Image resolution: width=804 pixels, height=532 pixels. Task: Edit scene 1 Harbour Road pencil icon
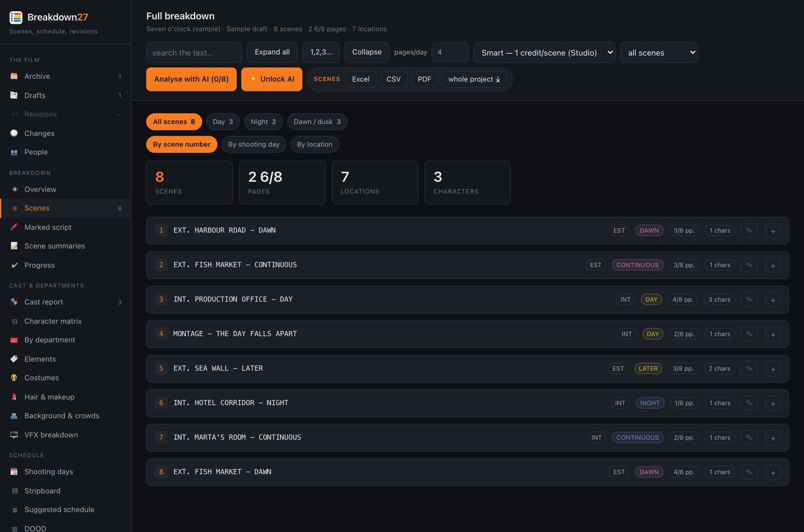749,231
